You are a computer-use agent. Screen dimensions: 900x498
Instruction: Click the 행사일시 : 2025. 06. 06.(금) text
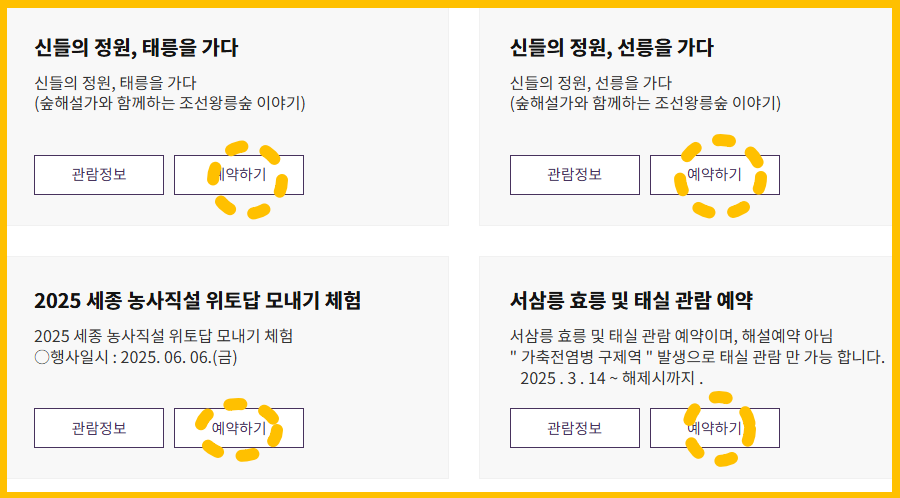[136, 357]
